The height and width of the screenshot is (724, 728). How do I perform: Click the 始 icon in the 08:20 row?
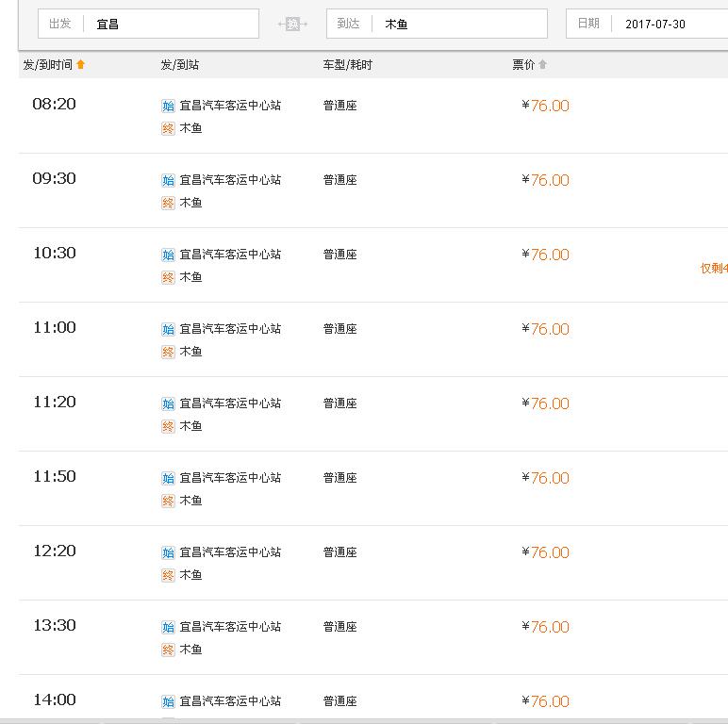point(168,106)
